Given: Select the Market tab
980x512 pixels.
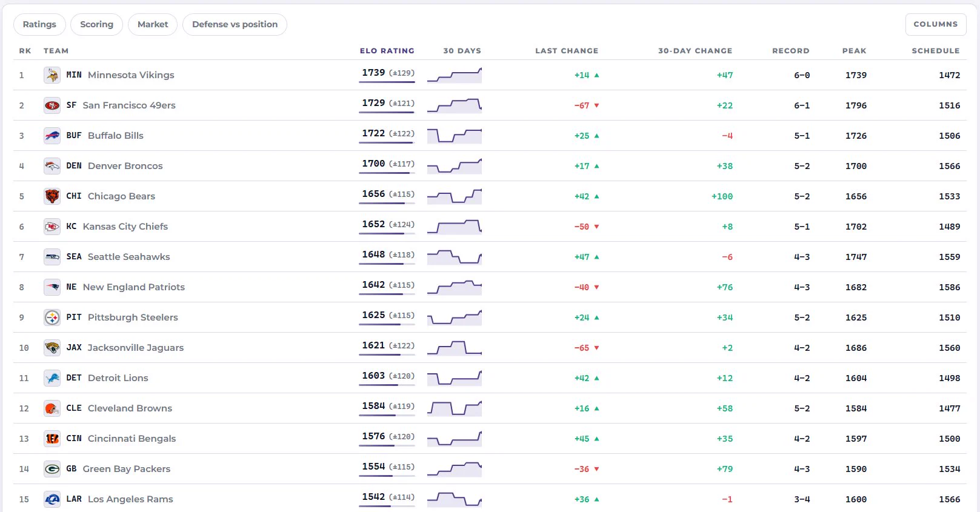Looking at the screenshot, I should pos(153,24).
